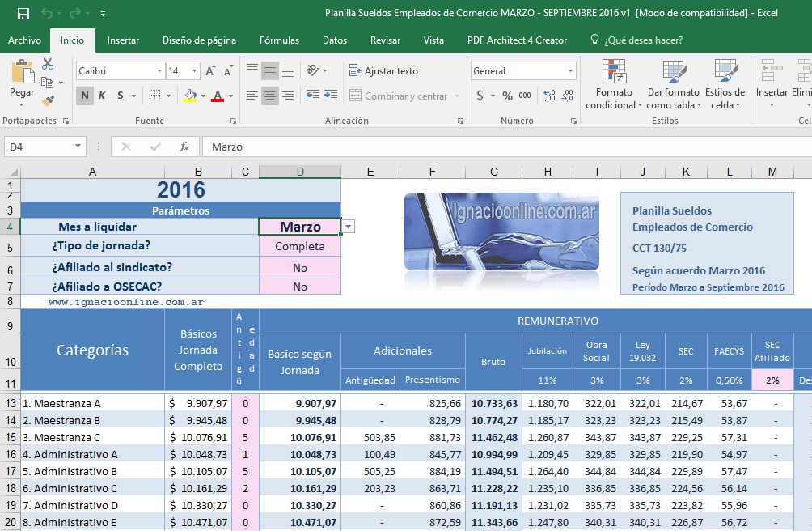Screen dimensions: 812x531
Task: Cut selection with the scissors icon
Action: pyautogui.click(x=48, y=64)
